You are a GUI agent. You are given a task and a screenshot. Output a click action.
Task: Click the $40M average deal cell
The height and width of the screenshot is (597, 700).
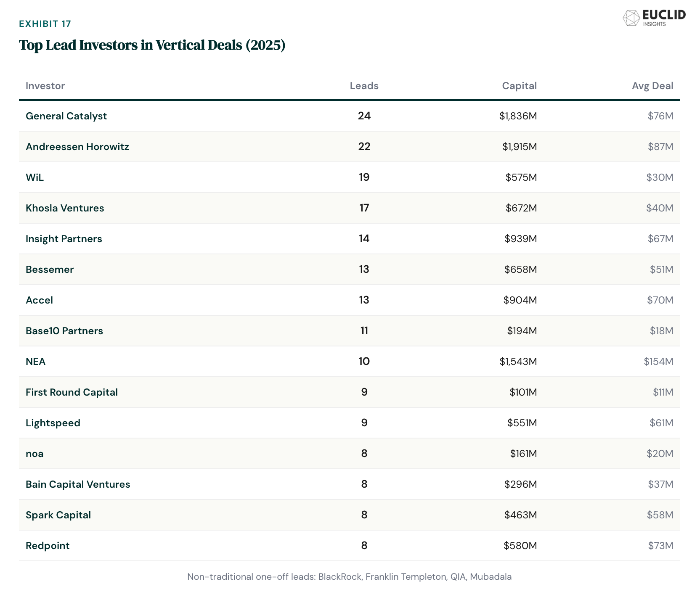tap(660, 208)
